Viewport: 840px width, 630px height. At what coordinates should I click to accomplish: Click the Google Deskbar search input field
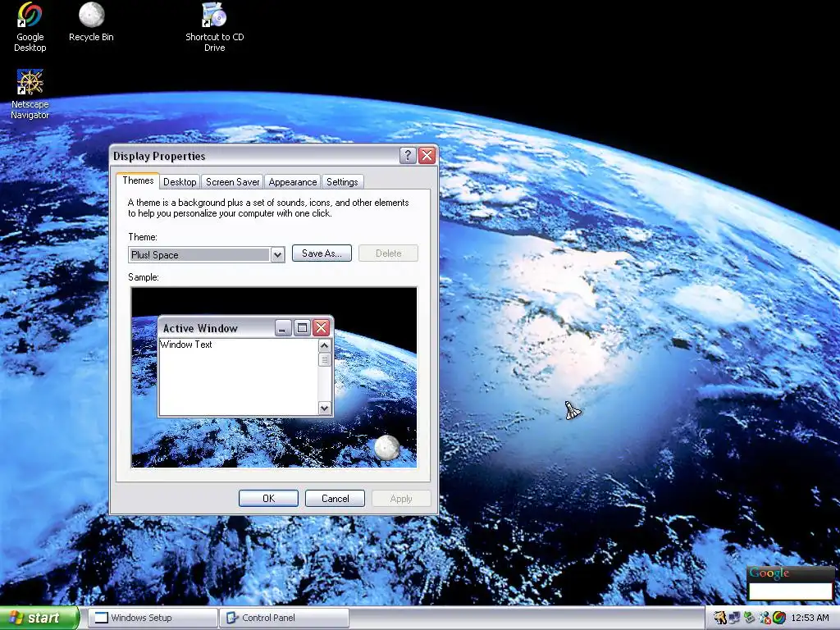[x=791, y=591]
